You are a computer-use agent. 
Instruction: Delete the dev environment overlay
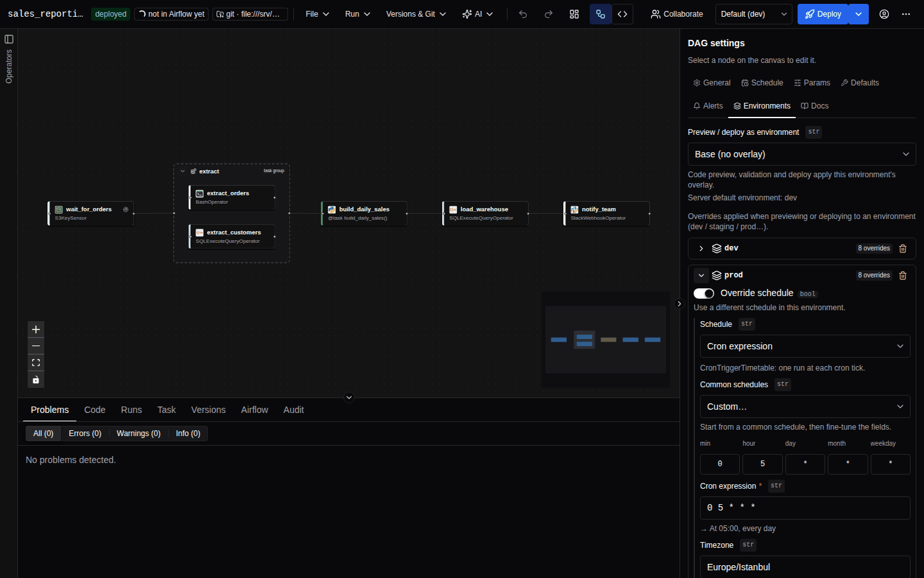point(903,249)
